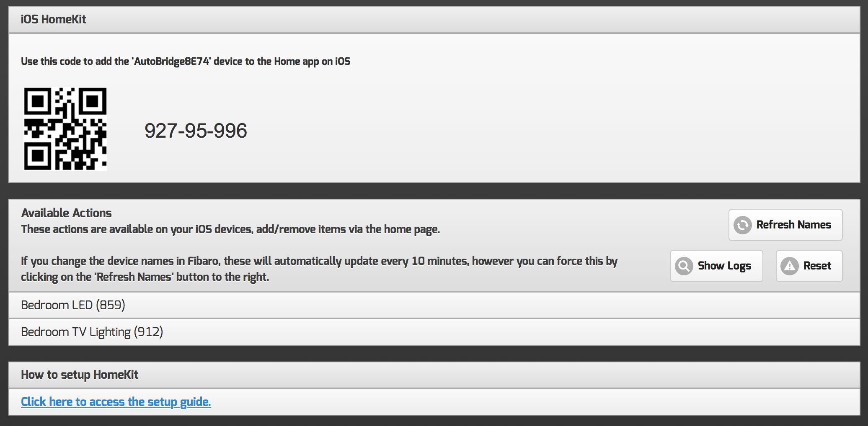Click the 'clicking on the Refresh Names button' sentence line
This screenshot has width=868, height=426.
click(145, 277)
